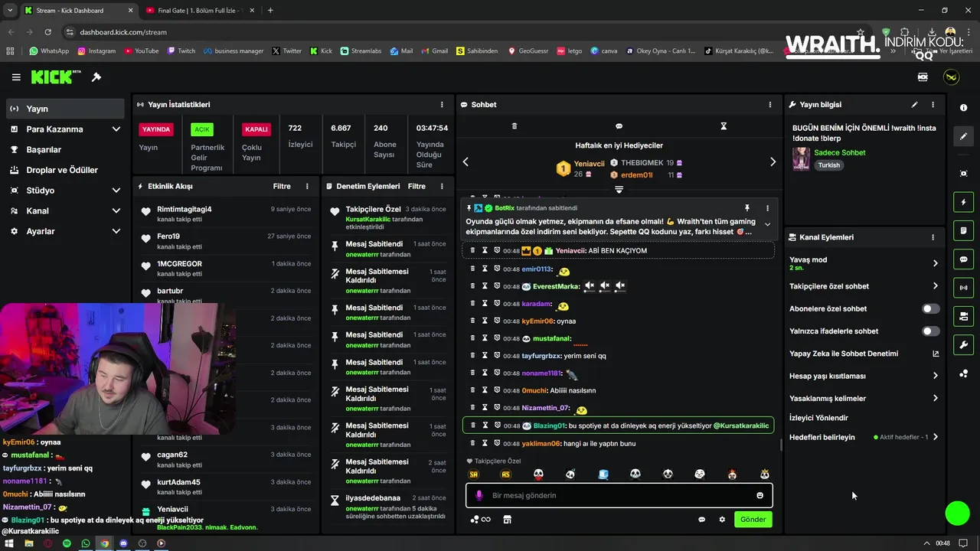Open Spotify from the Windows taskbar

click(x=67, y=543)
